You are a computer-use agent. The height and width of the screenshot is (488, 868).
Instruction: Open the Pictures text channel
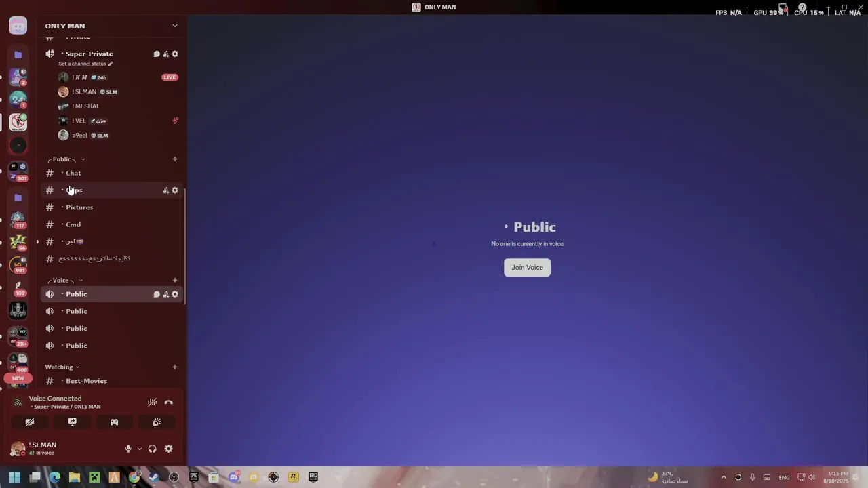click(79, 207)
